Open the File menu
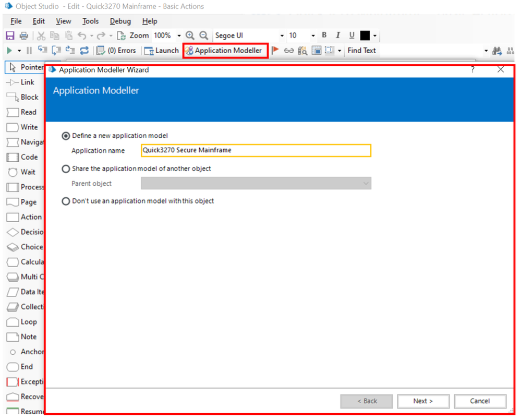521x420 pixels. click(x=16, y=21)
